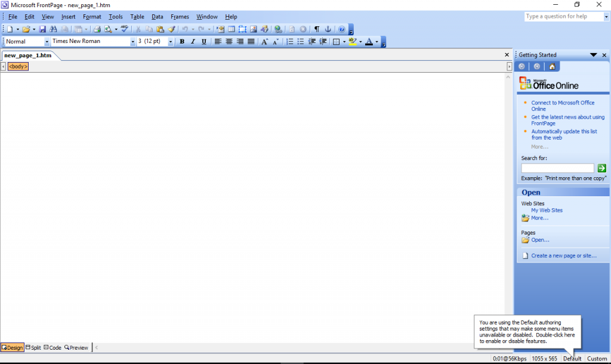Click the Search for input field
The height and width of the screenshot is (364, 611).
coord(557,168)
